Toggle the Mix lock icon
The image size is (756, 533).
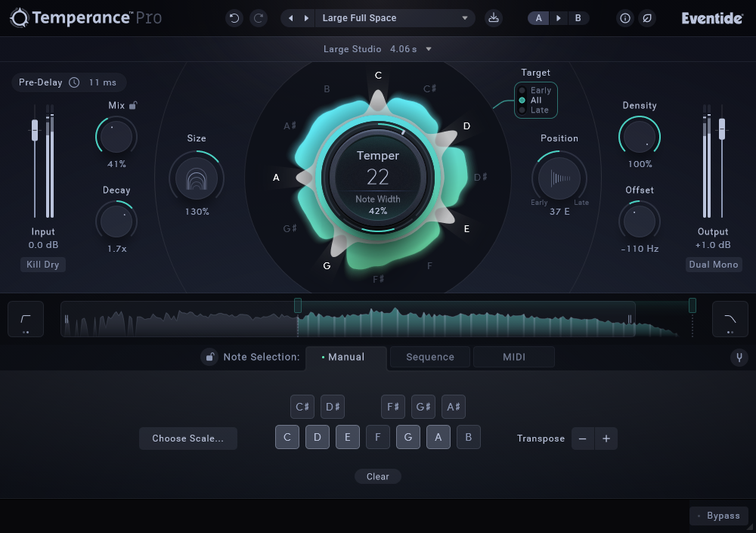point(133,106)
